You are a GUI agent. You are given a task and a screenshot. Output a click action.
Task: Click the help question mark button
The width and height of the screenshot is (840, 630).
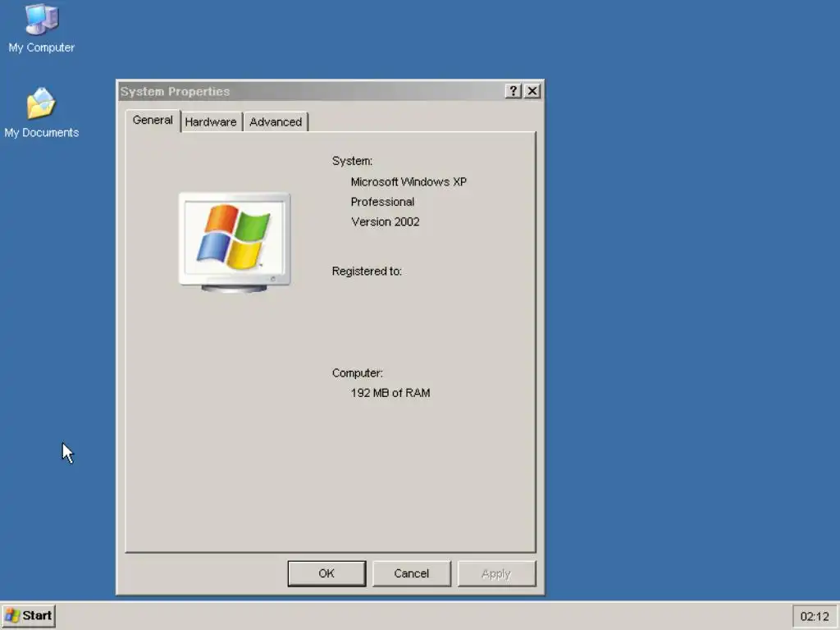(513, 91)
